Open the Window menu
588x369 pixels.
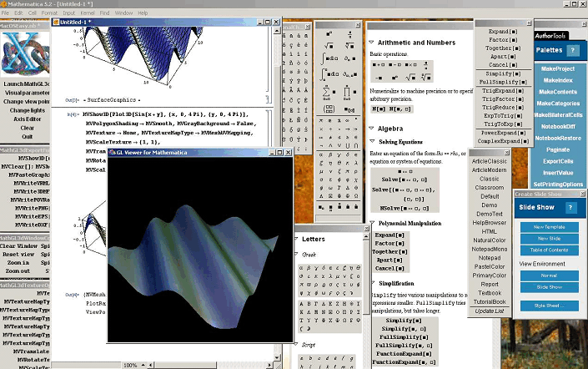point(123,13)
